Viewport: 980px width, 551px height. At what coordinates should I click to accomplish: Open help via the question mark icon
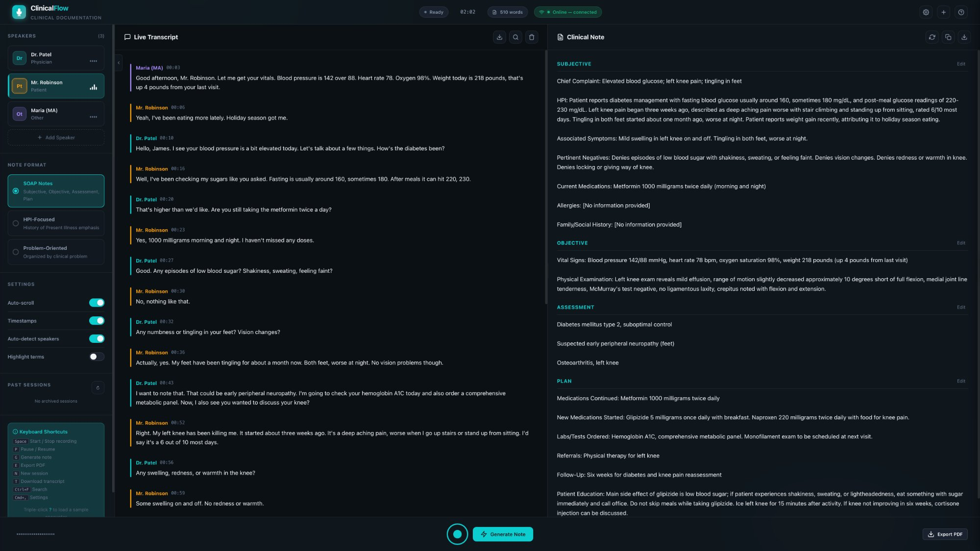coord(961,12)
